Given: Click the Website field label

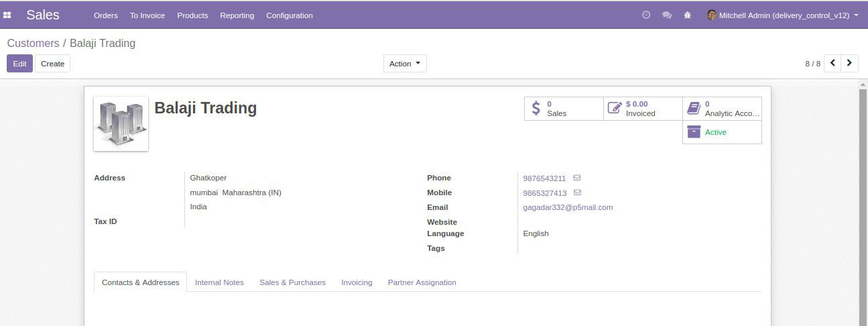Looking at the screenshot, I should (442, 222).
